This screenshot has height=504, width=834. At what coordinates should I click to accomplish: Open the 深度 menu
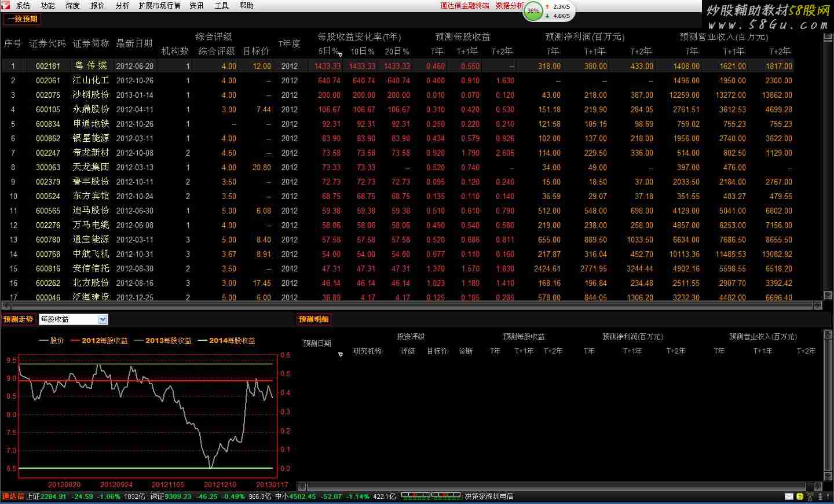(x=73, y=6)
